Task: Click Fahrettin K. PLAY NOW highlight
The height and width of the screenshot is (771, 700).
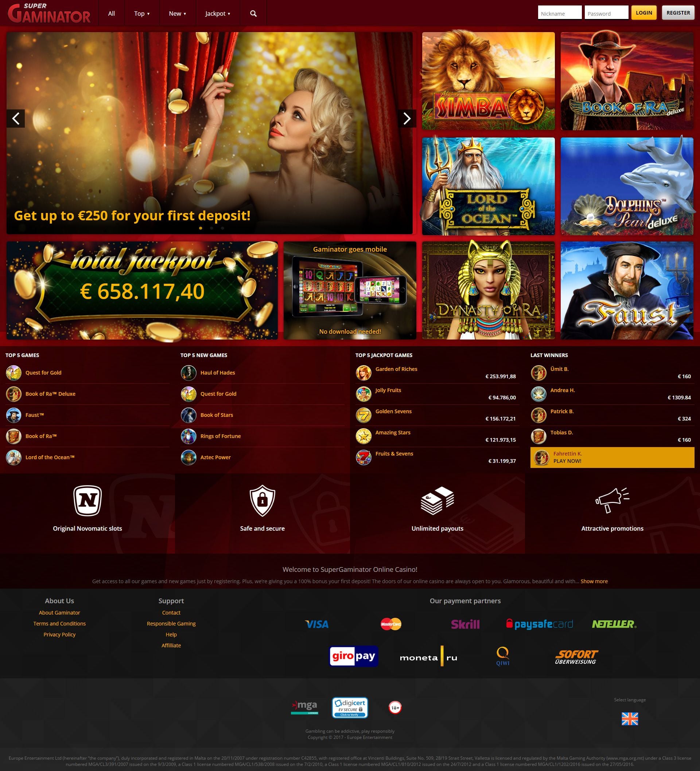Action: click(x=612, y=457)
